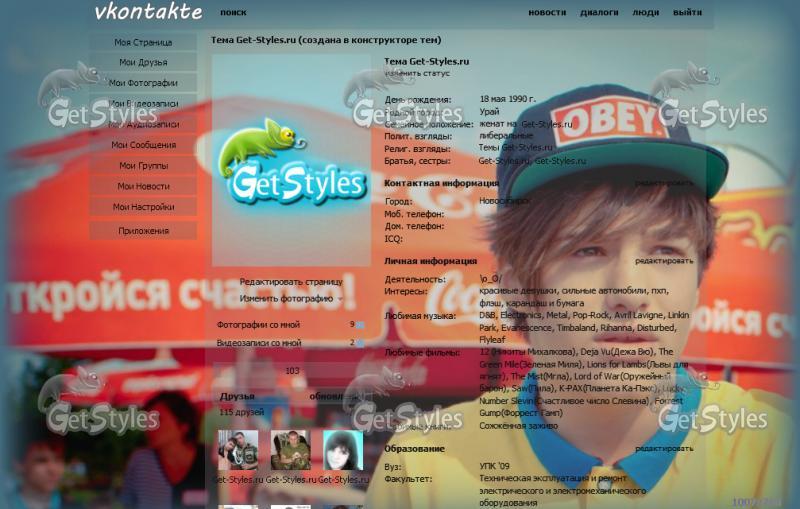Click the university link УПК '09
800x509 pixels.
494,466
